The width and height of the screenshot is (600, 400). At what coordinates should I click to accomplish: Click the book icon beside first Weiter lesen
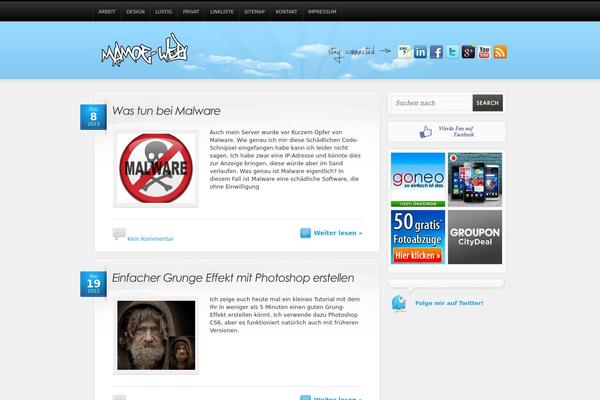click(305, 233)
